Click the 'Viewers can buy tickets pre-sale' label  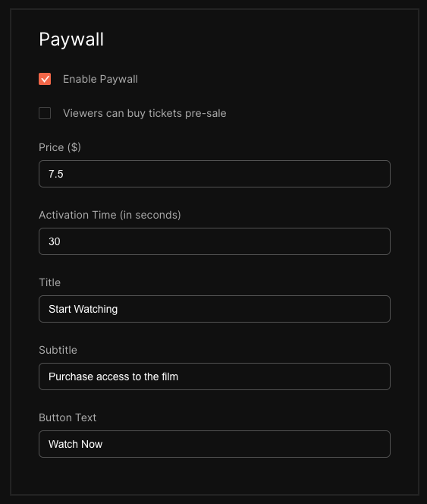click(145, 113)
